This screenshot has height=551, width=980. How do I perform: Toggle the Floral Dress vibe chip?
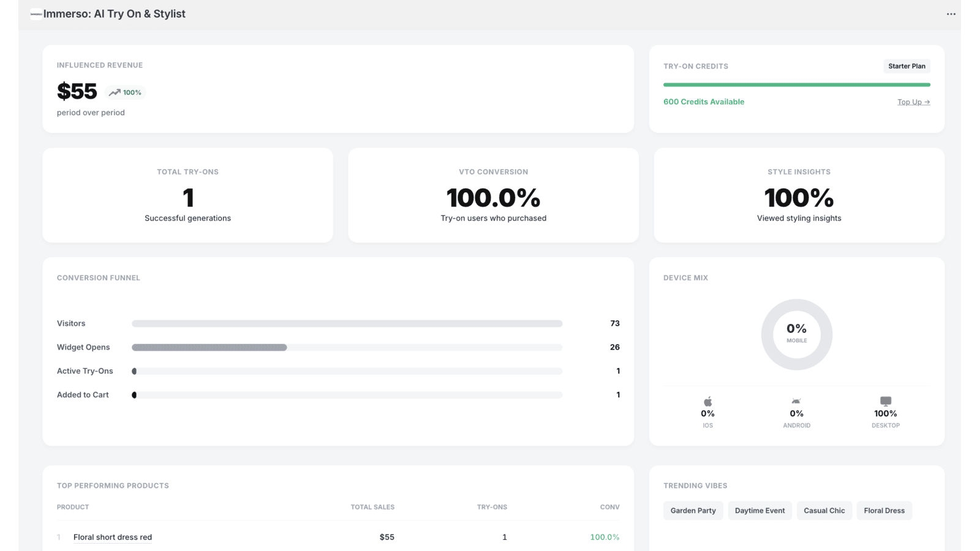click(884, 510)
